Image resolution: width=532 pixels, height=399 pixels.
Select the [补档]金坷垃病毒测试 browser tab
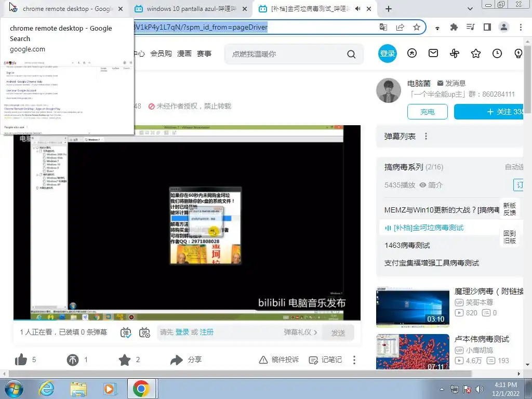[x=315, y=9]
